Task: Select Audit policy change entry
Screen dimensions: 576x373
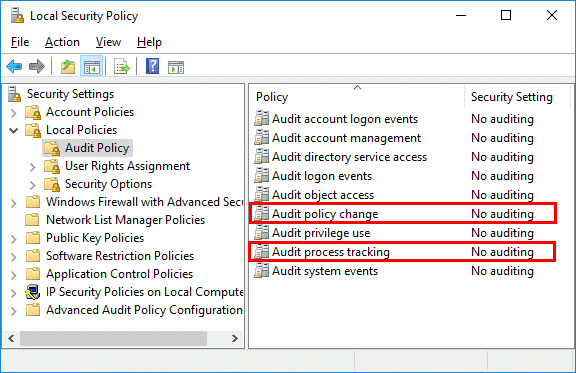Action: click(x=403, y=214)
